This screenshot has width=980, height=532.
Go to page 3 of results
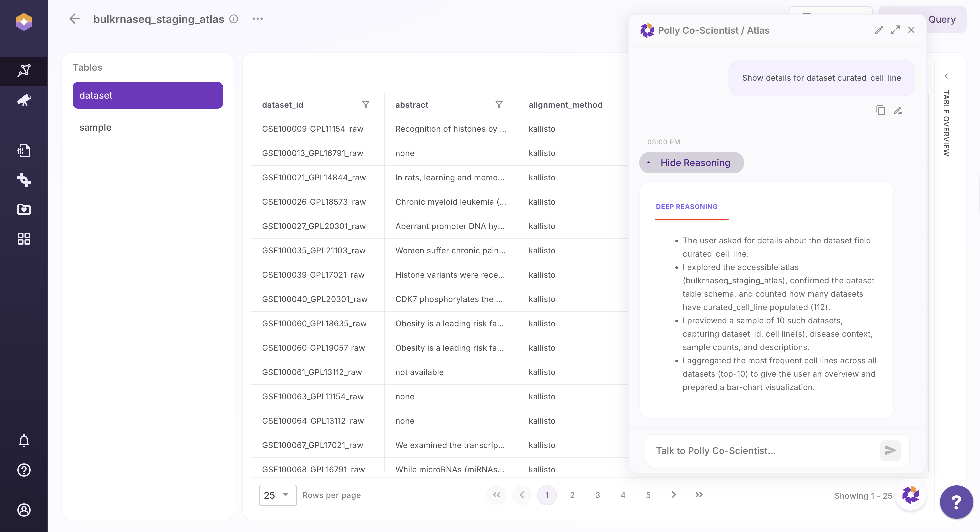[x=597, y=495]
